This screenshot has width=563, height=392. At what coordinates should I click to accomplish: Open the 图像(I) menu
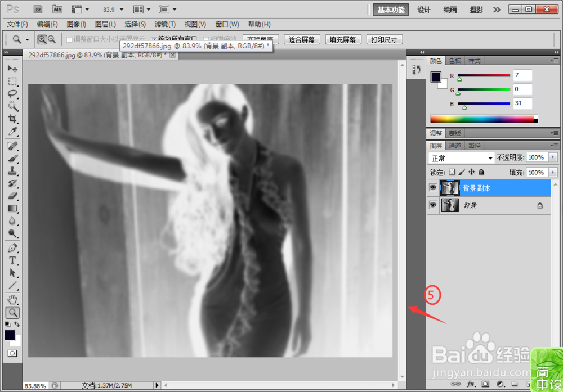(x=76, y=24)
